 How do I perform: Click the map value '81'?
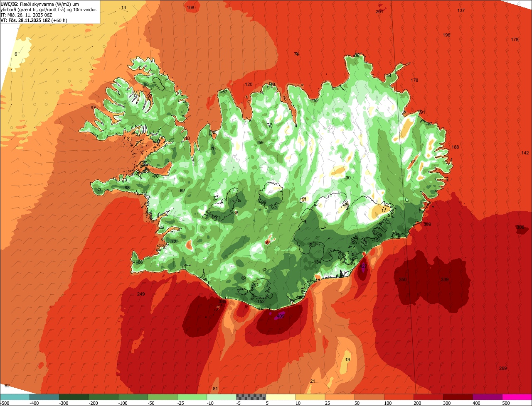[215, 389]
